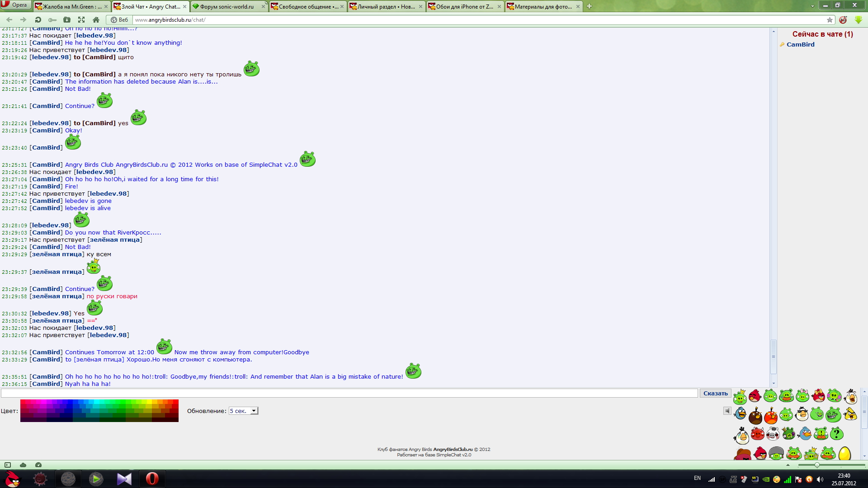Viewport: 868px width, 488px height.
Task: Click the CamBird user in online list
Action: (x=800, y=44)
